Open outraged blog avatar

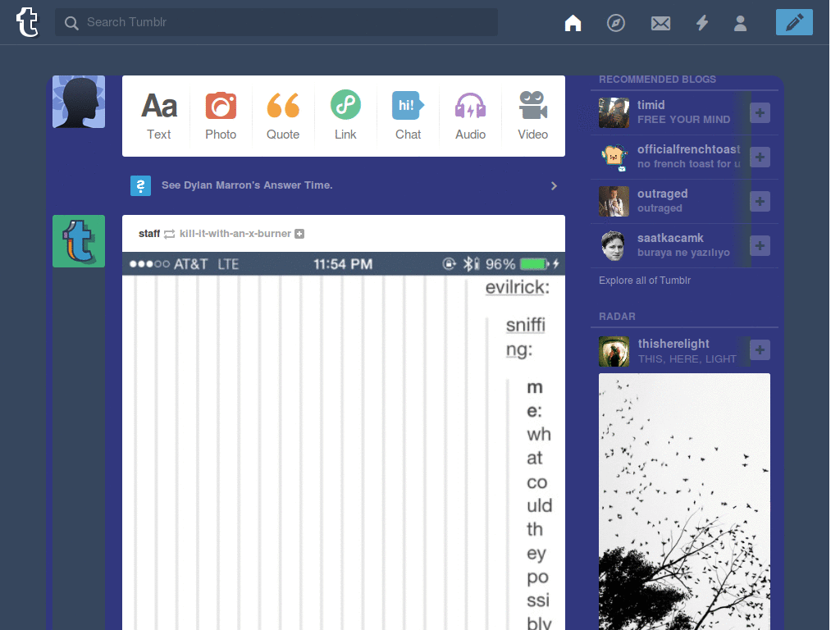tap(614, 202)
